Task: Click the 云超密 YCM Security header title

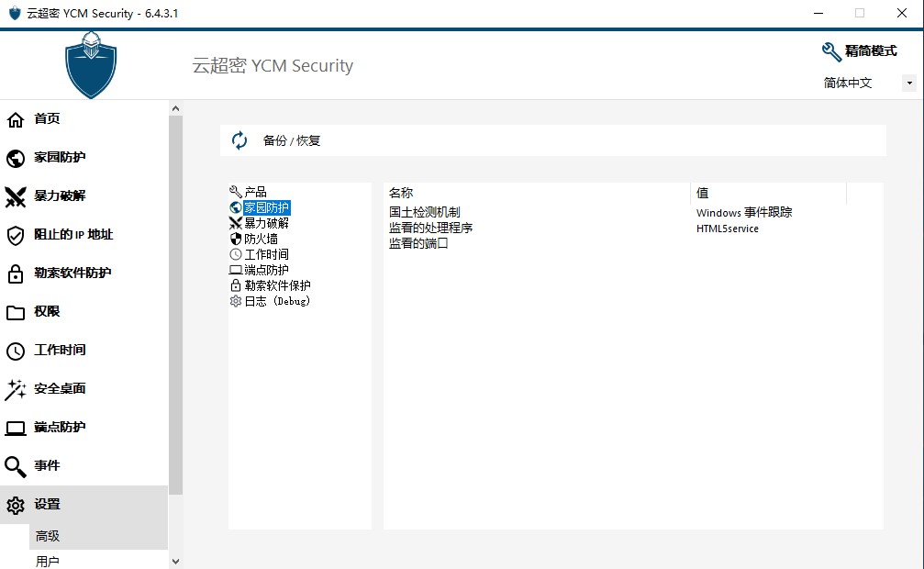Action: (x=273, y=65)
